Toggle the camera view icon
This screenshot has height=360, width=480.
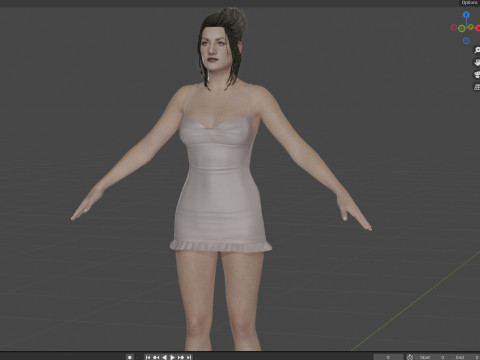pyautogui.click(x=477, y=75)
